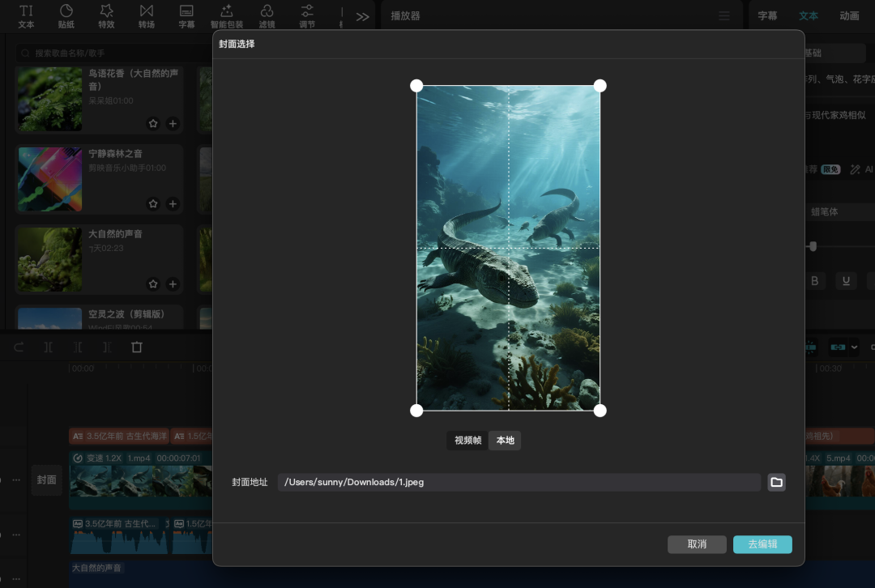Add 鸟语花香 track with plus icon
This screenshot has height=588, width=875.
(173, 123)
